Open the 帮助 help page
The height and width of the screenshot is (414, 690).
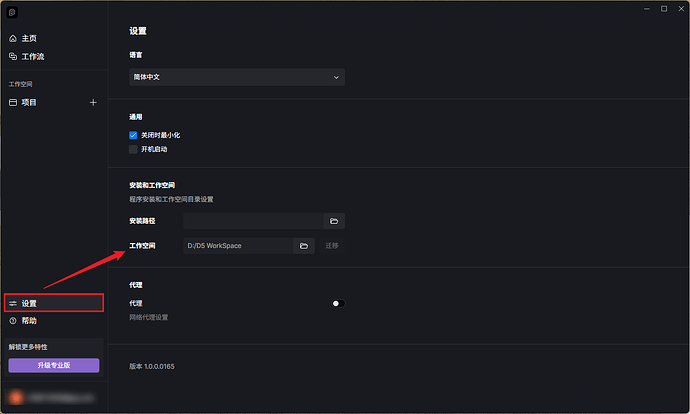pos(29,321)
